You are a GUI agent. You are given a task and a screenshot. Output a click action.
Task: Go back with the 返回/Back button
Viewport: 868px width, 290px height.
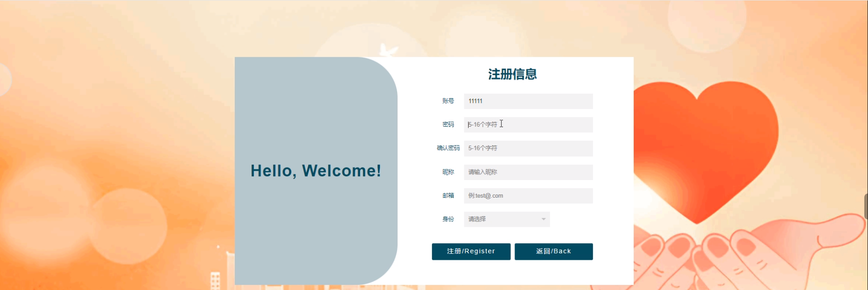tap(553, 251)
